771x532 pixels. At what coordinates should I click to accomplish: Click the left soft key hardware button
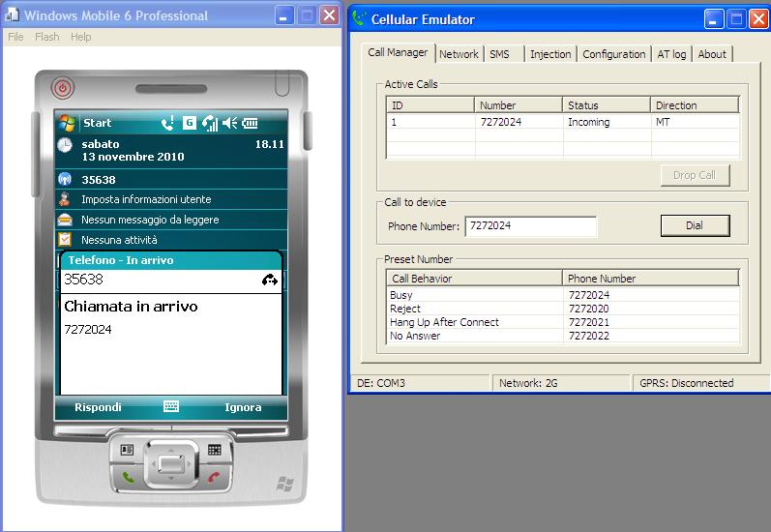(127, 450)
